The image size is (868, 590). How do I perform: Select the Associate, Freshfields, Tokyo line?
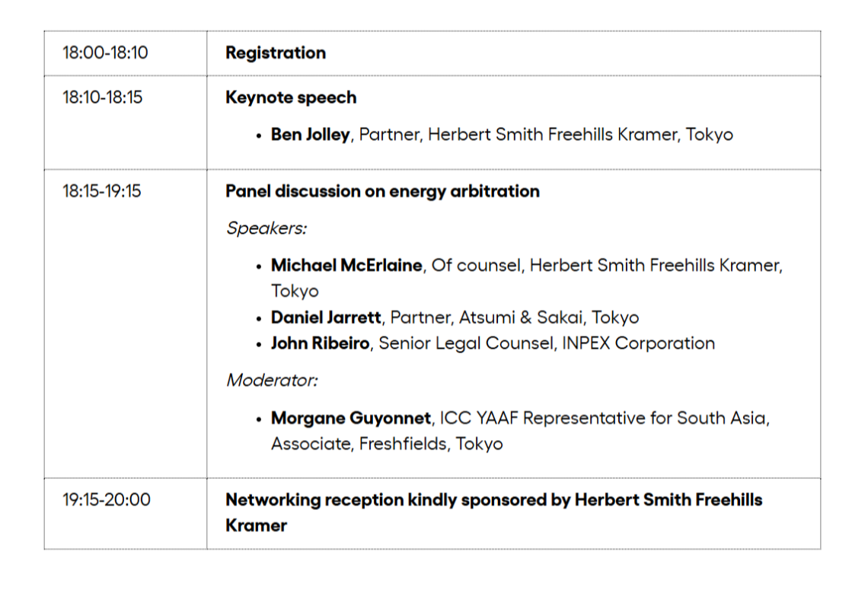(387, 444)
